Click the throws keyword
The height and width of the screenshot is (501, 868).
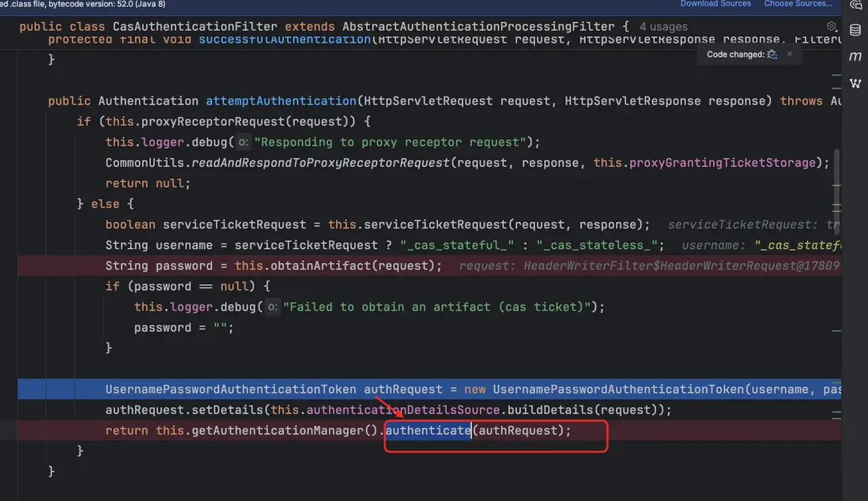801,101
